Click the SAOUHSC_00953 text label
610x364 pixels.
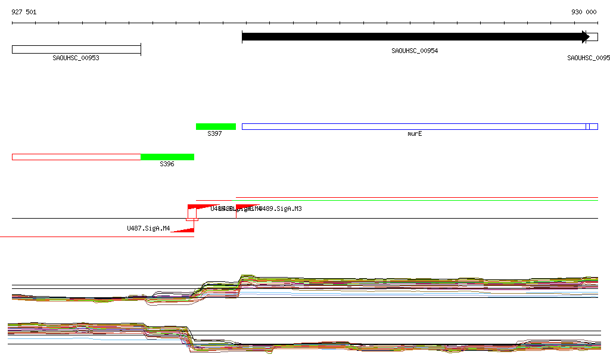pos(76,58)
